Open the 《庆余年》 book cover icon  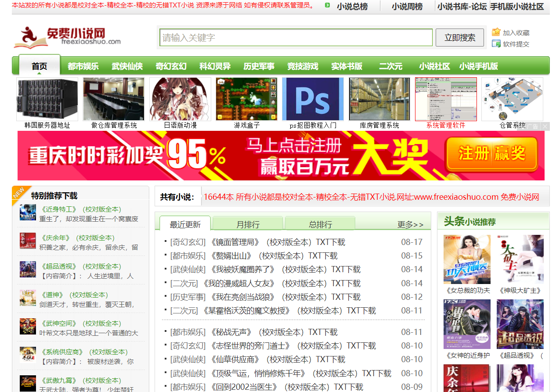click(28, 241)
